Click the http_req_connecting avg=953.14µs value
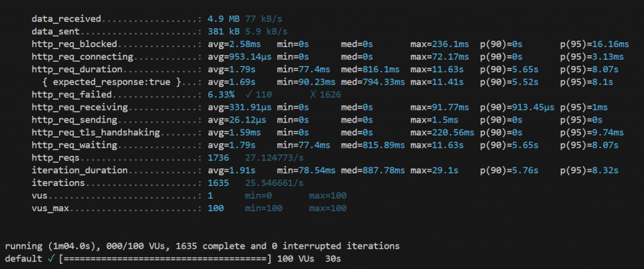The height and width of the screenshot is (269, 644). coord(238,57)
